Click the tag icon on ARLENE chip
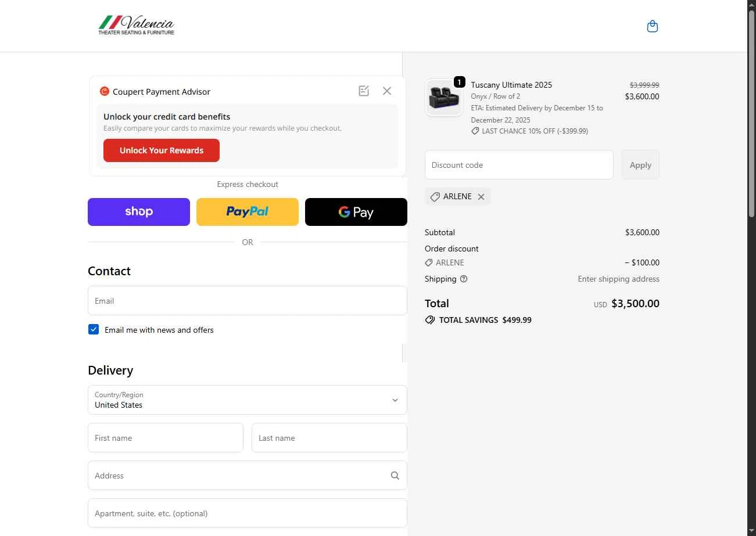This screenshot has height=536, width=756. click(x=435, y=197)
